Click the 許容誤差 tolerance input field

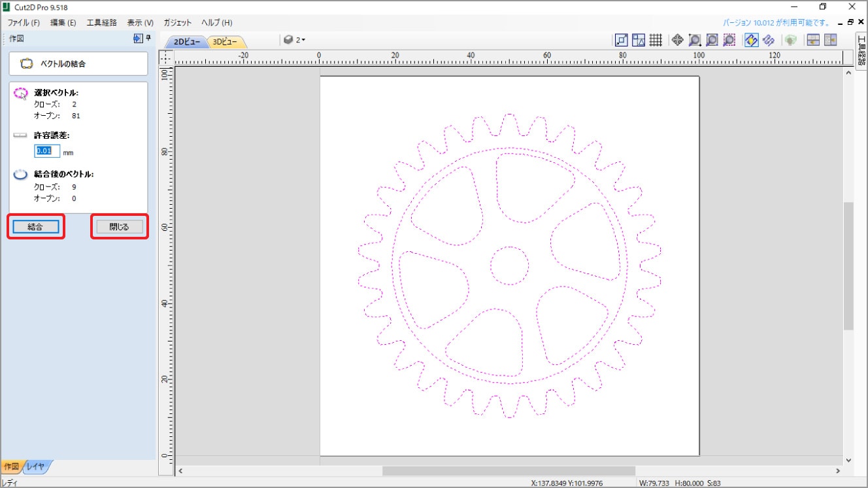tap(47, 151)
